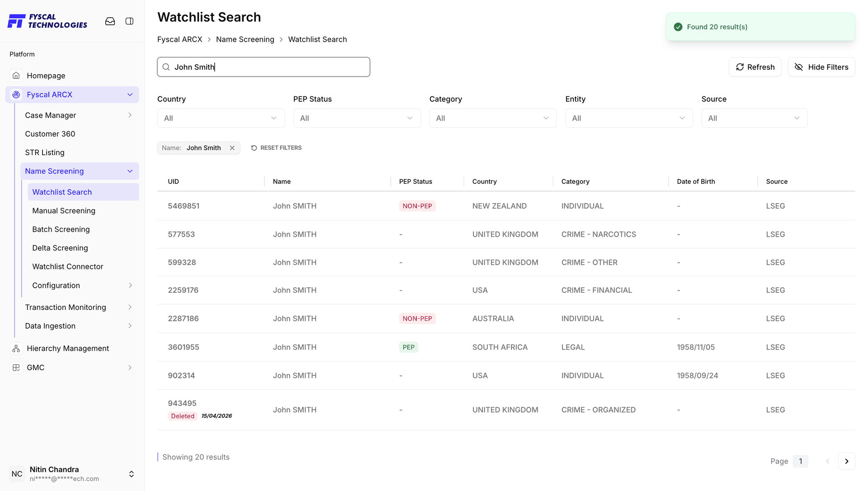Click the John Smith search input field
Viewport: 868px width, 491px height.
pos(264,67)
